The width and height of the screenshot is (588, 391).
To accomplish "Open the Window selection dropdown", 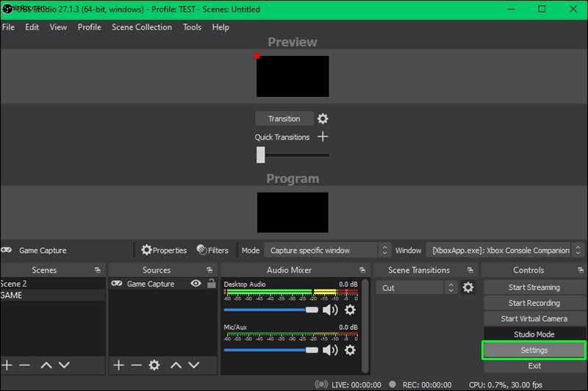I will coord(505,250).
